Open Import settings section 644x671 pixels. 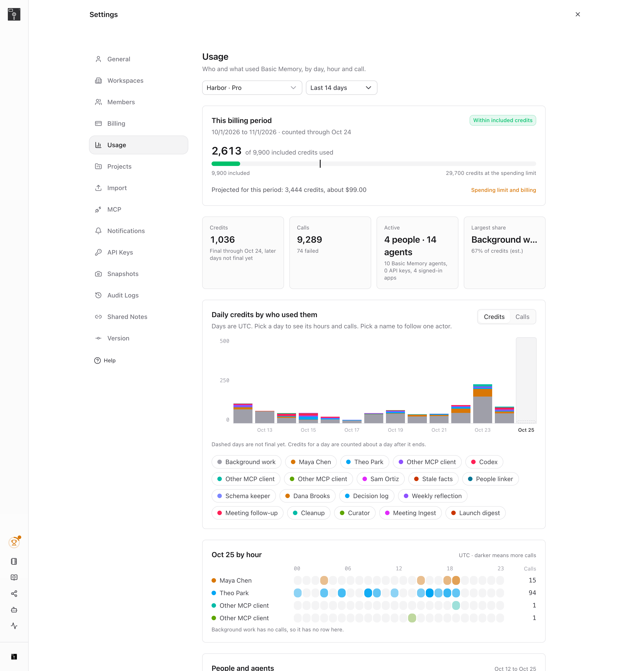138,188
